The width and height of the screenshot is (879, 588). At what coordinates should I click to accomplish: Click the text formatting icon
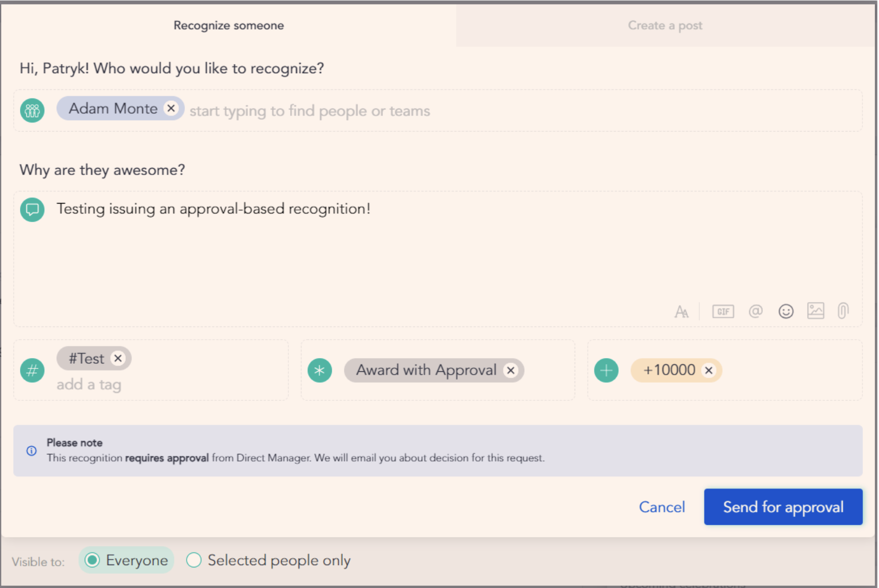pyautogui.click(x=681, y=312)
